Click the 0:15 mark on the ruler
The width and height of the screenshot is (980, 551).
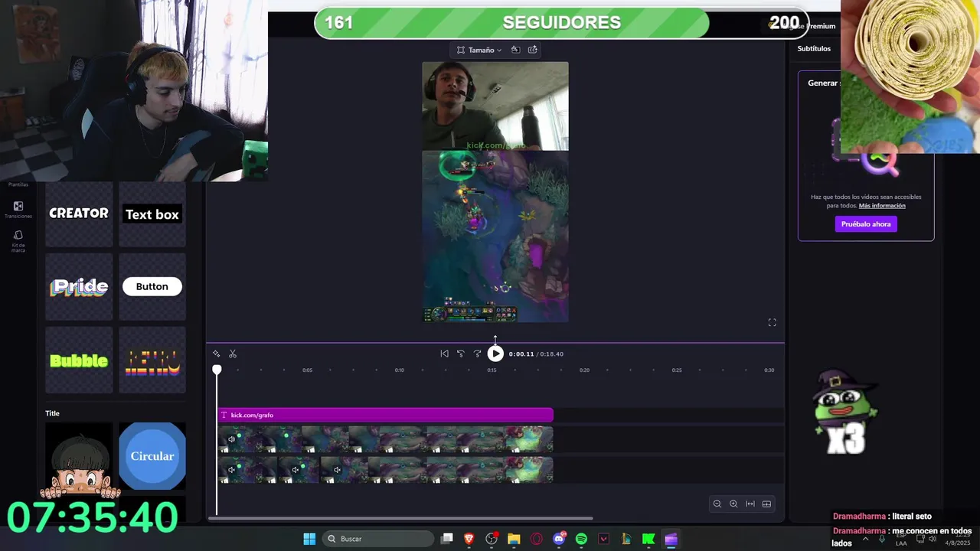[492, 370]
